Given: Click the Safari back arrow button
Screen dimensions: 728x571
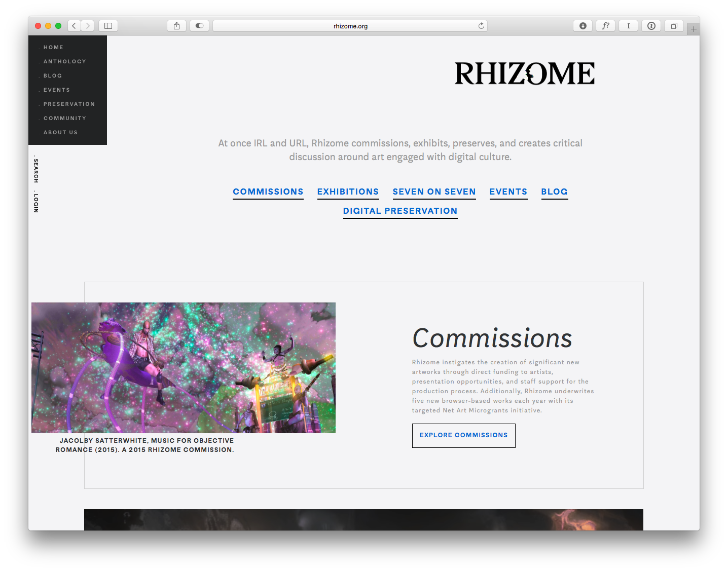Looking at the screenshot, I should 74,26.
